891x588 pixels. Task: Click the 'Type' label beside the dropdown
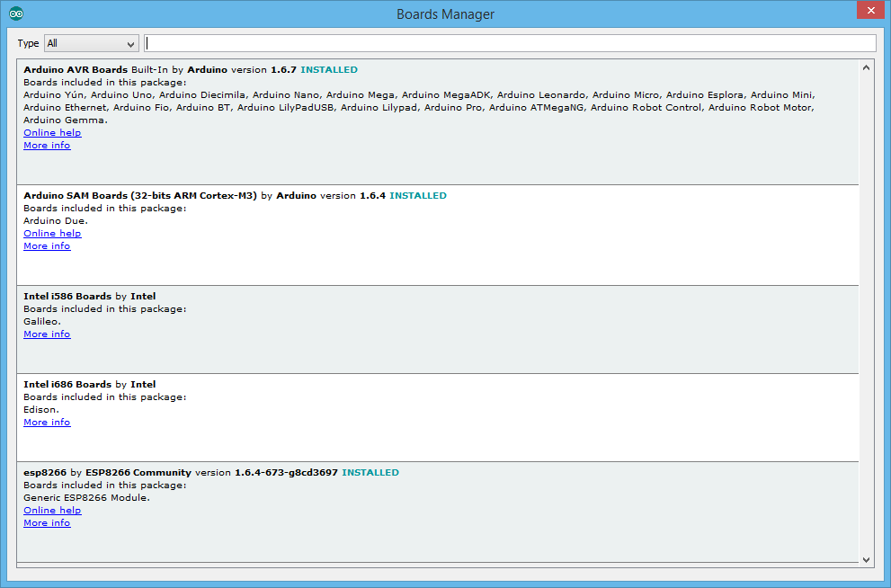(28, 43)
